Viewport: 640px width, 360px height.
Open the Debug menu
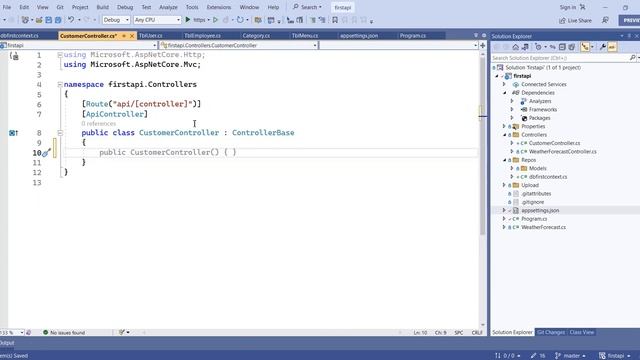coord(125,7)
